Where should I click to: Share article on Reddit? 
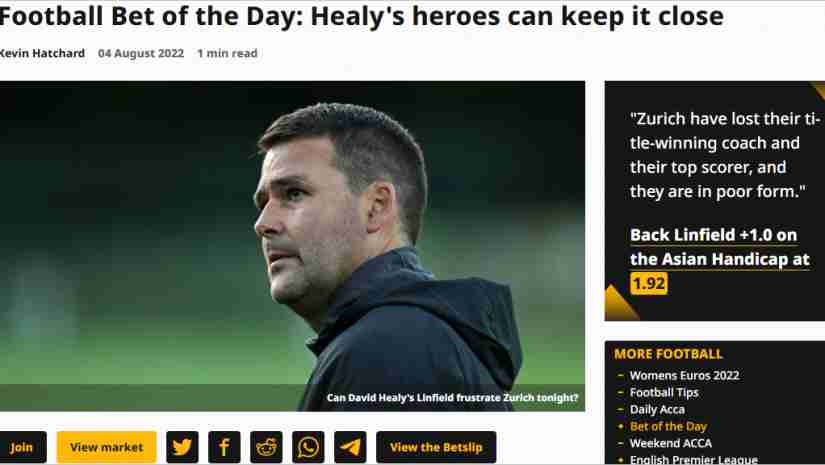(266, 447)
